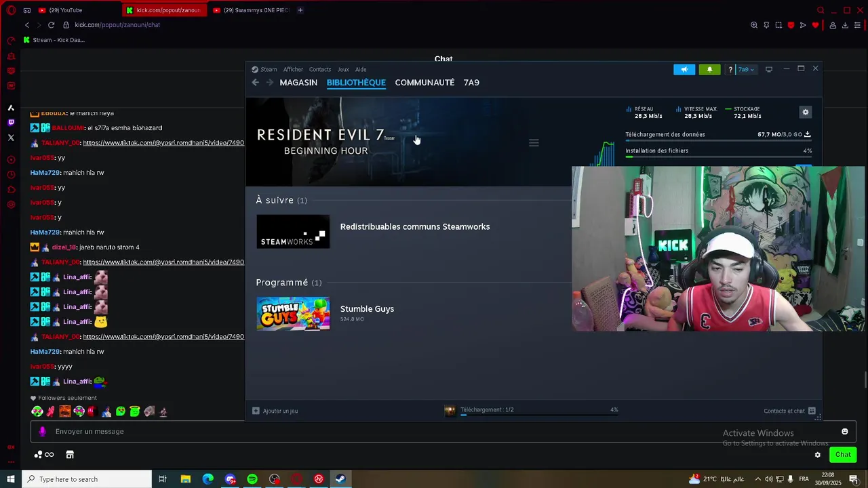Open TALIANY's first TikTok link
Viewport: 868px width, 488px height.
(163, 143)
